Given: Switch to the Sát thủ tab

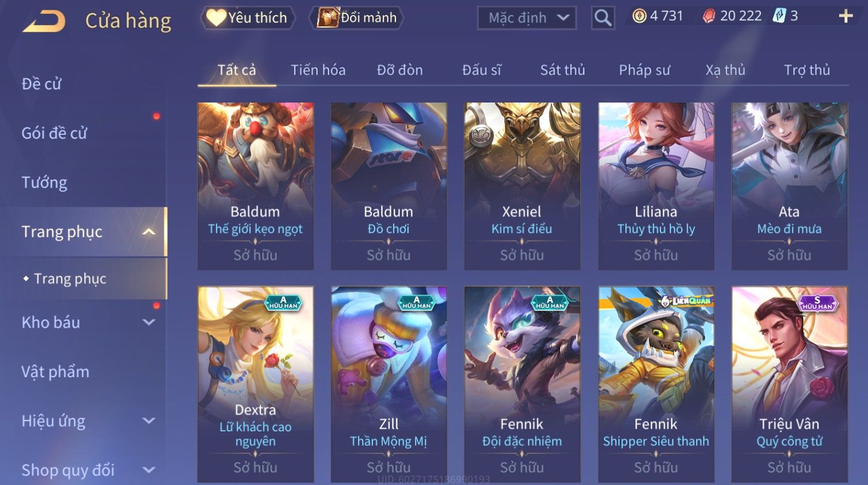Looking at the screenshot, I should pyautogui.click(x=563, y=70).
